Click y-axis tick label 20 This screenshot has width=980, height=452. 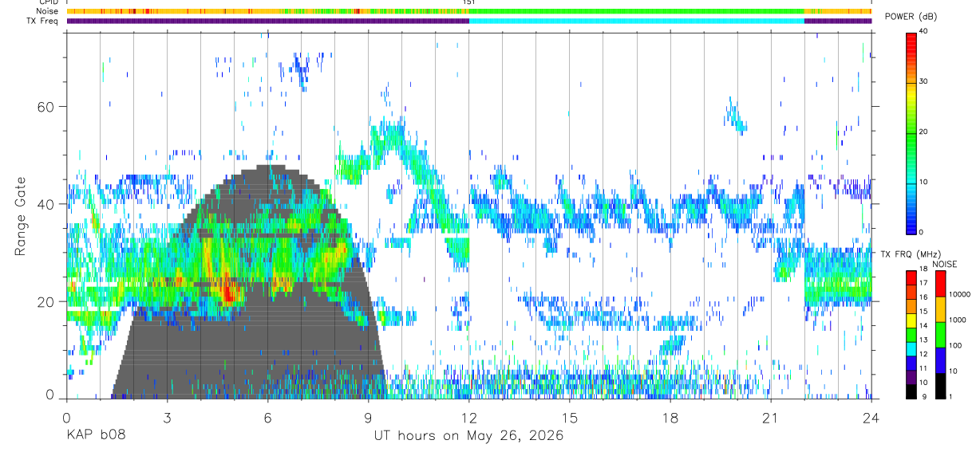click(x=45, y=301)
